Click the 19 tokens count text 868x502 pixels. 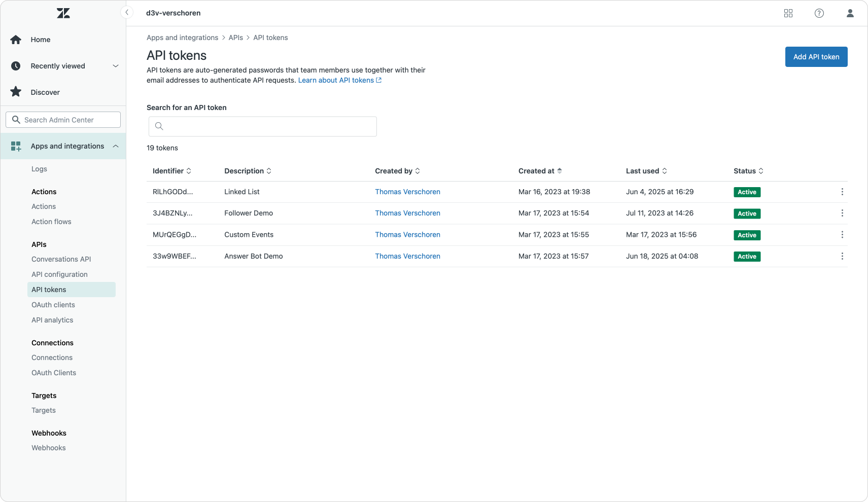tap(162, 148)
